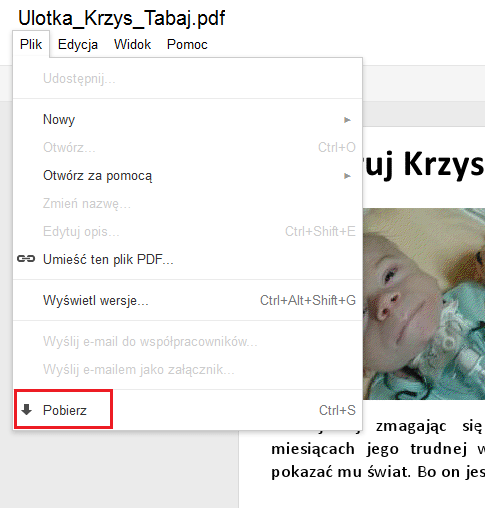Click the download arrow icon next to Pobierz
Image resolution: width=485 pixels, height=508 pixels.
[26, 409]
